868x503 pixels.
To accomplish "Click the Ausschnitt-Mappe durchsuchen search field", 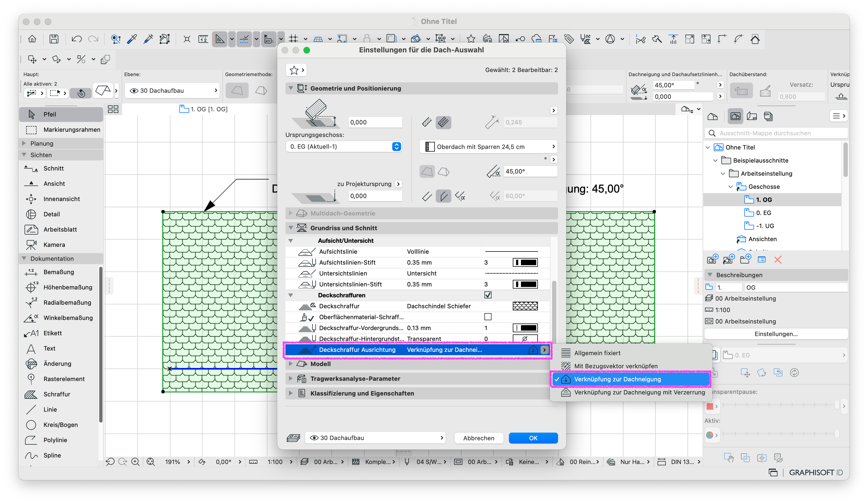I will point(776,133).
